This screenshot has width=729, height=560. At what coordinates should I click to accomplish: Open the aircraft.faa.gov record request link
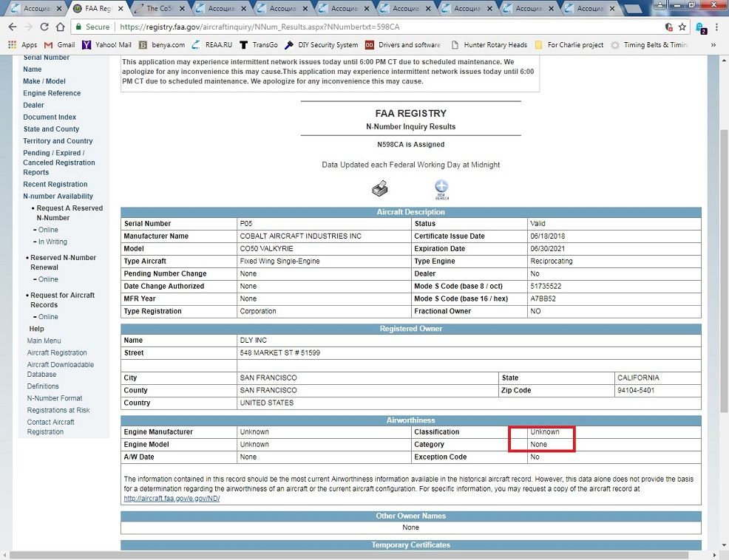172,499
